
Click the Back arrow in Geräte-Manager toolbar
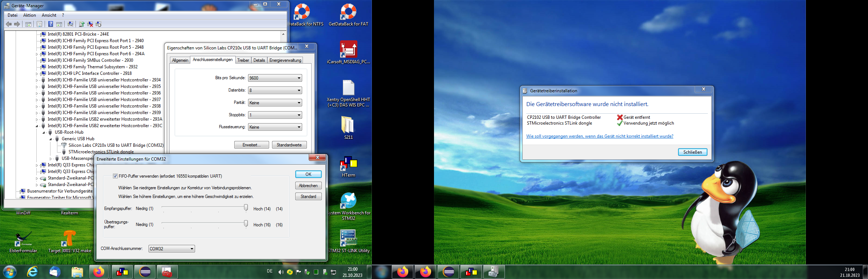pos(9,24)
